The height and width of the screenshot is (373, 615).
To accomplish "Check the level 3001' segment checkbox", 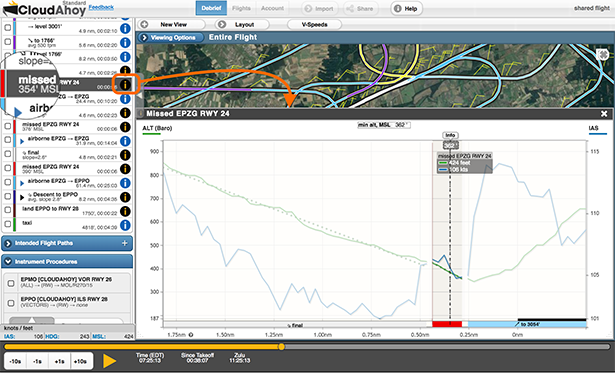I will 7,28.
